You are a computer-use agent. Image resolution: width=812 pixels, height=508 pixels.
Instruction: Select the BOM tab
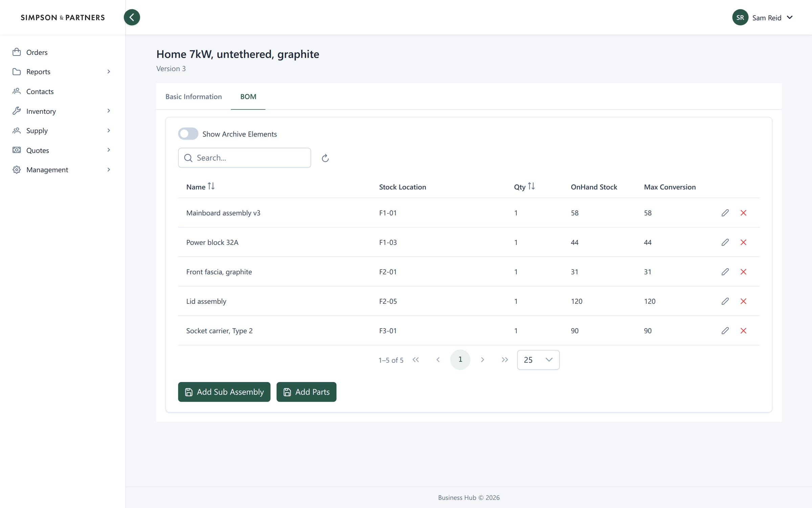pos(248,97)
